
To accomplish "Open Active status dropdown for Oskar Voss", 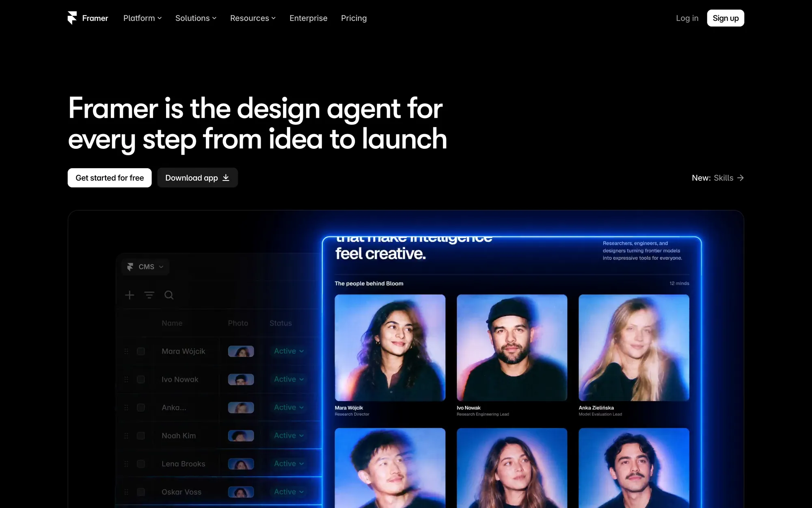I will coord(289,492).
